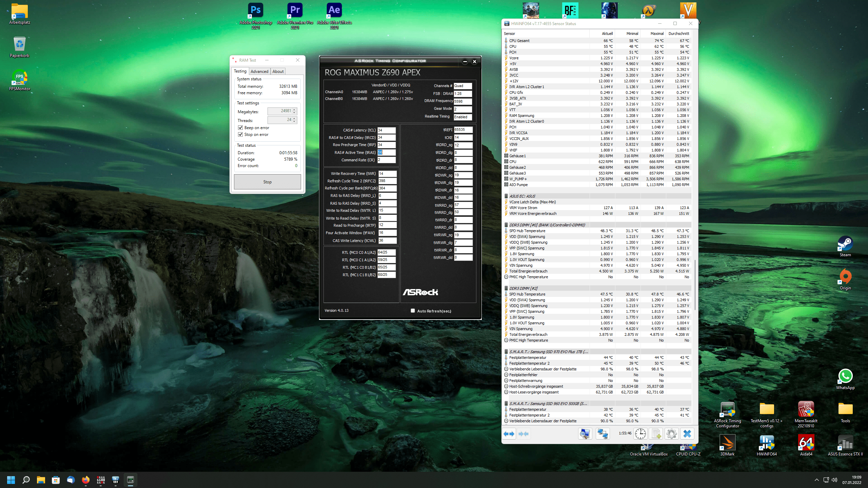Click HWiNFO sensor search magnifier button
The image size is (868, 488).
[585, 434]
